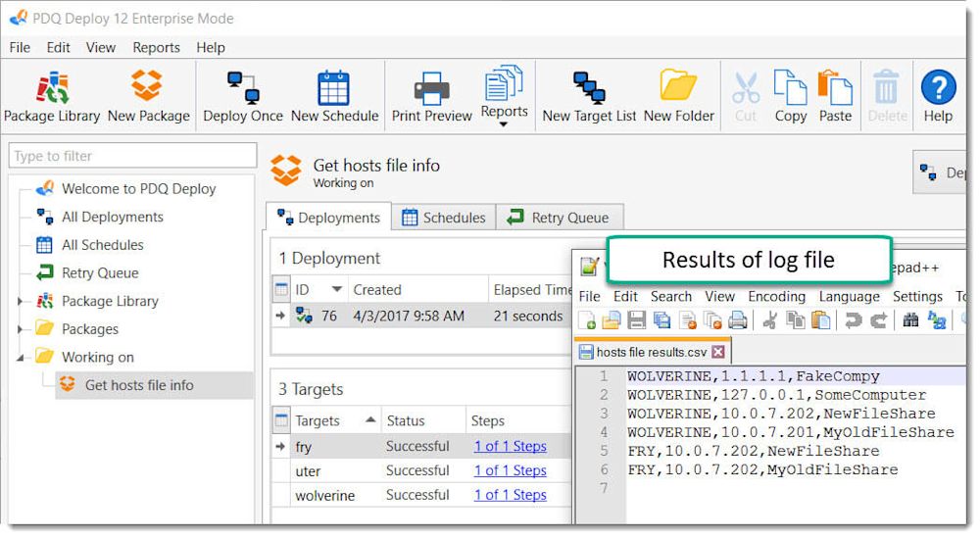
Task: Click the Type to filter field
Action: (x=132, y=156)
